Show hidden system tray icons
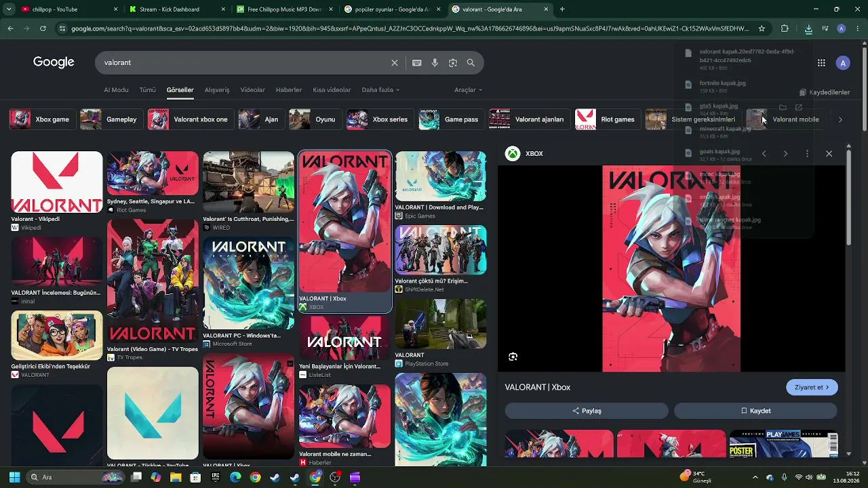The height and width of the screenshot is (488, 868). coord(755,477)
